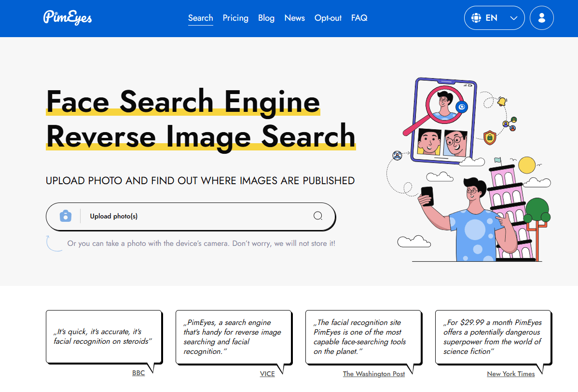The image size is (578, 392).
Task: Click the chevron arrow beside EN
Action: (514, 18)
